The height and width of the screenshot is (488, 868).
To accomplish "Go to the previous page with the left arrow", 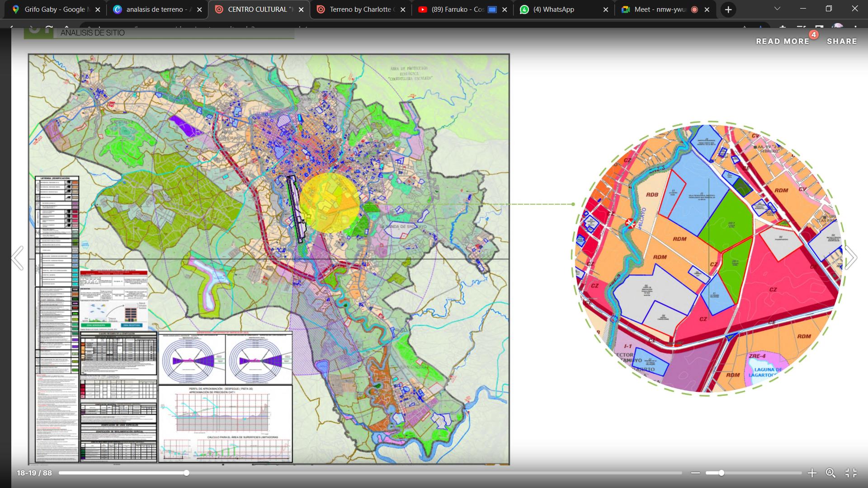I will (x=17, y=258).
